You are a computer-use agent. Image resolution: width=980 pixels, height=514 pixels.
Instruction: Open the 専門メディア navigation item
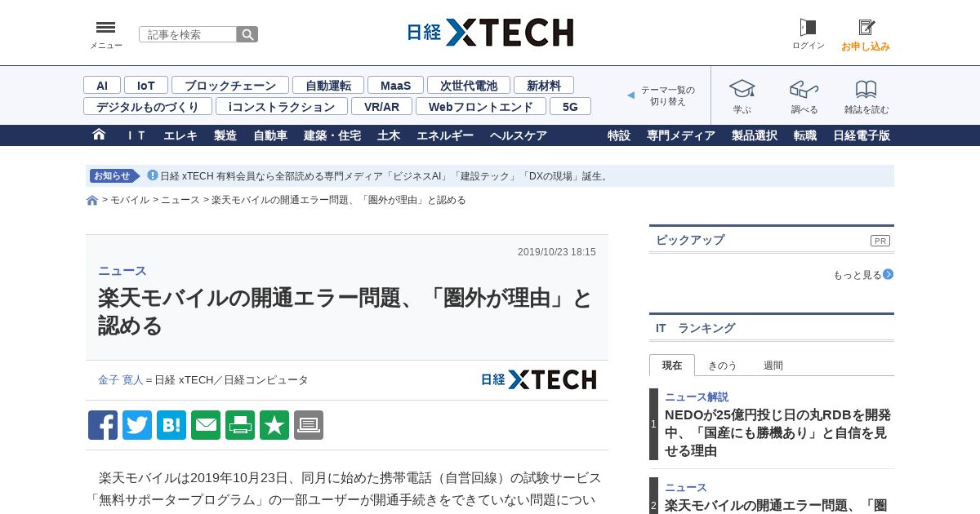pos(681,135)
